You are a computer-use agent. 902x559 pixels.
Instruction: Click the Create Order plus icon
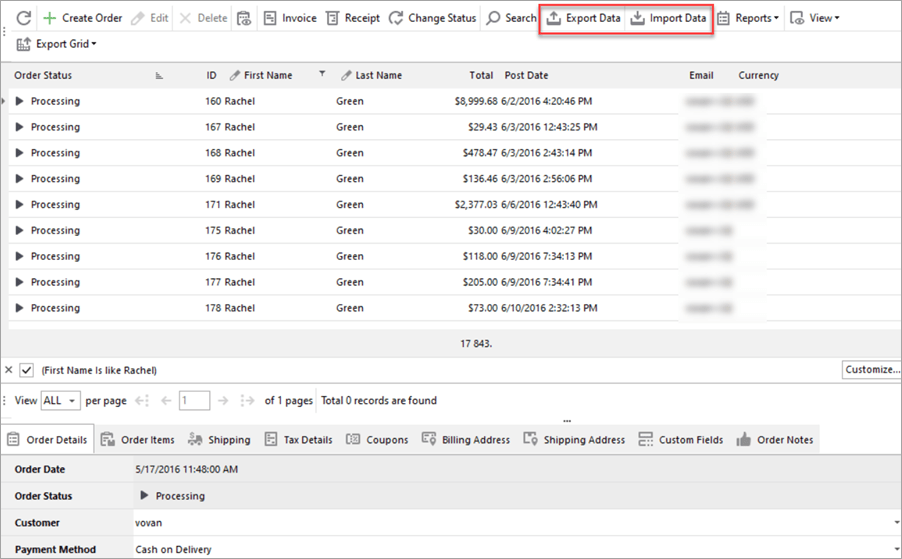pyautogui.click(x=50, y=18)
